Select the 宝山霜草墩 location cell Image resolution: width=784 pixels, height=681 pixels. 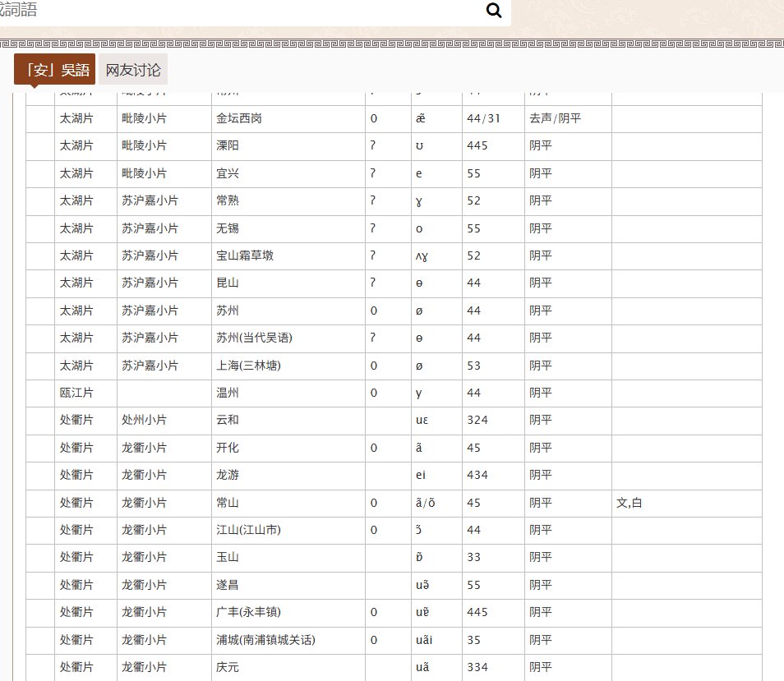point(288,255)
